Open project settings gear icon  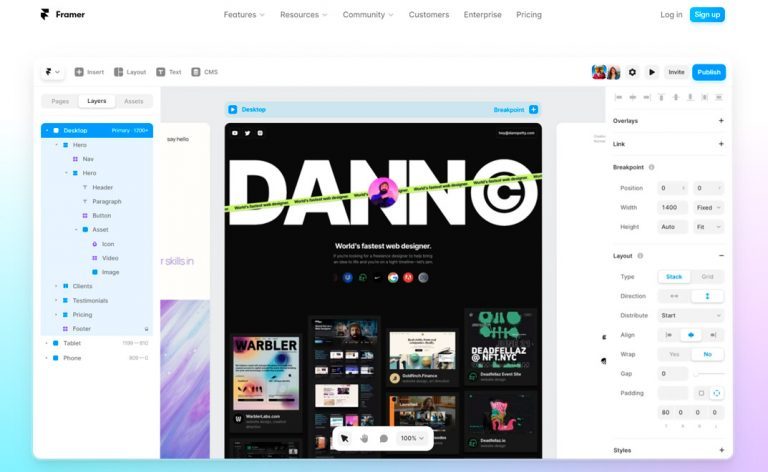pyautogui.click(x=632, y=72)
